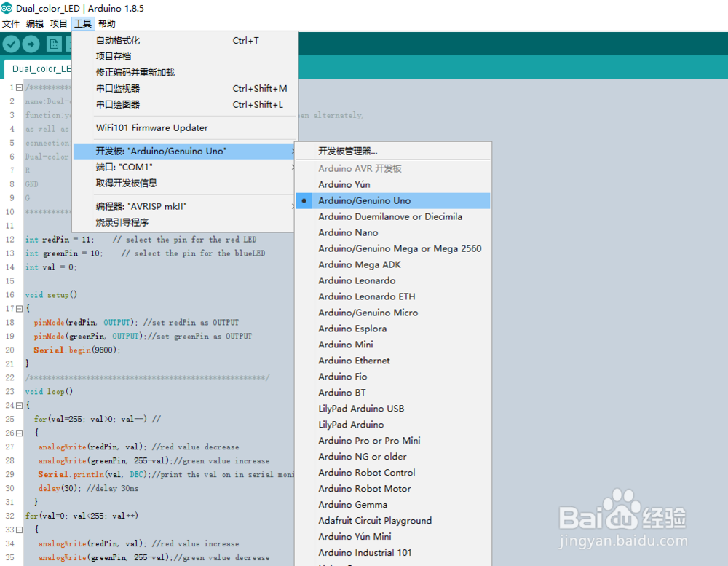The width and height of the screenshot is (728, 566).
Task: Select Arduino Mini board
Action: (x=393, y=345)
